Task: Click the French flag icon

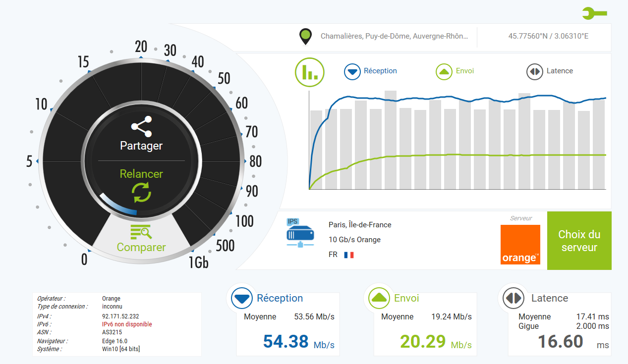Action: pos(349,255)
